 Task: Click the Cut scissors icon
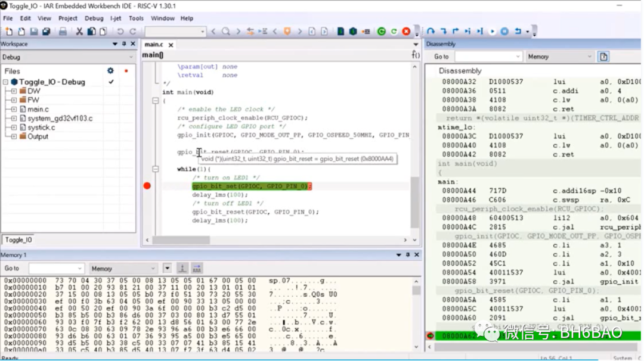click(x=79, y=31)
